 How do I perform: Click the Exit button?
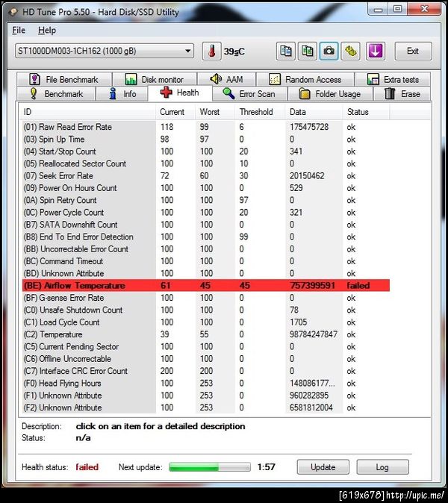click(x=413, y=51)
